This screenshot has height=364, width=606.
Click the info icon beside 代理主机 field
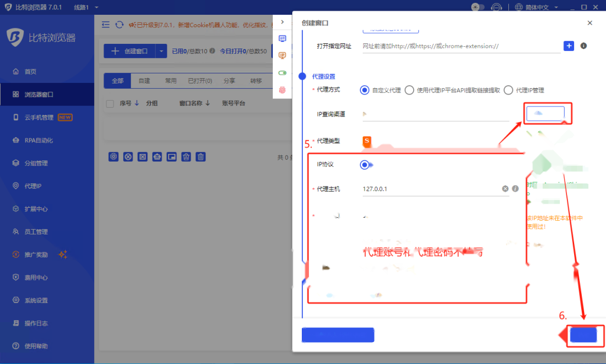[515, 189]
